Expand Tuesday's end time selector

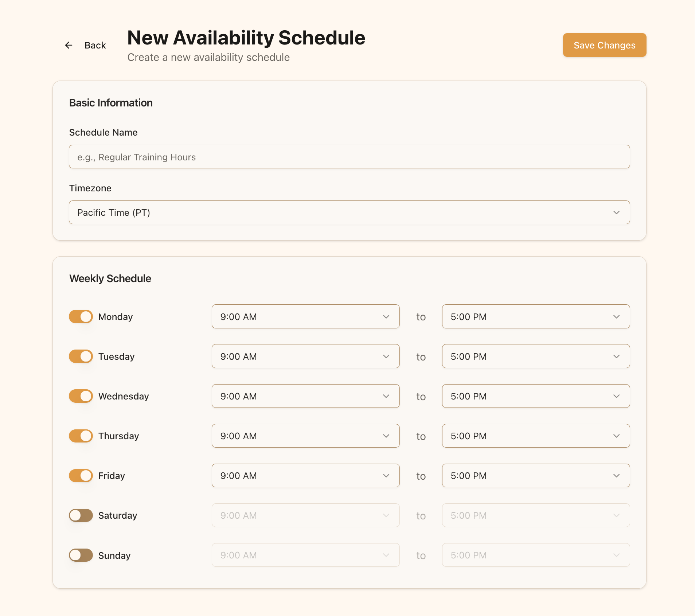536,356
